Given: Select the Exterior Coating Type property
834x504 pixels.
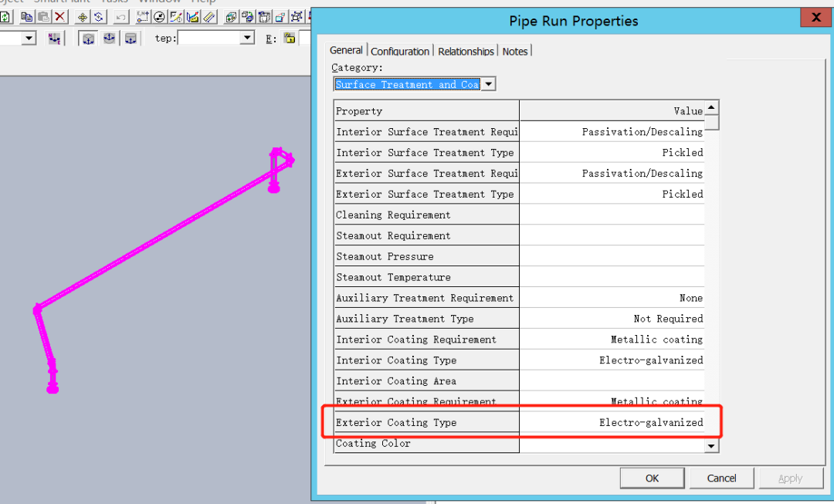Looking at the screenshot, I should 426,422.
